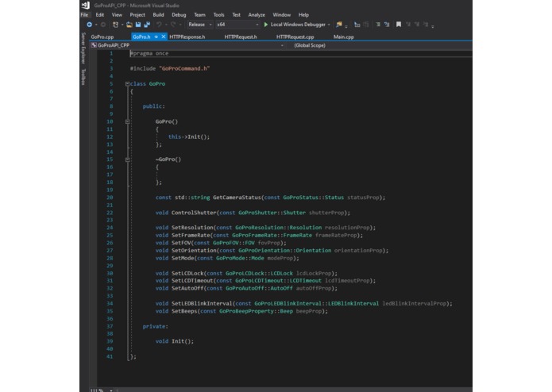Close the GoPro.h tab
Image resolution: width=552 pixels, height=392 pixels.
(x=164, y=37)
